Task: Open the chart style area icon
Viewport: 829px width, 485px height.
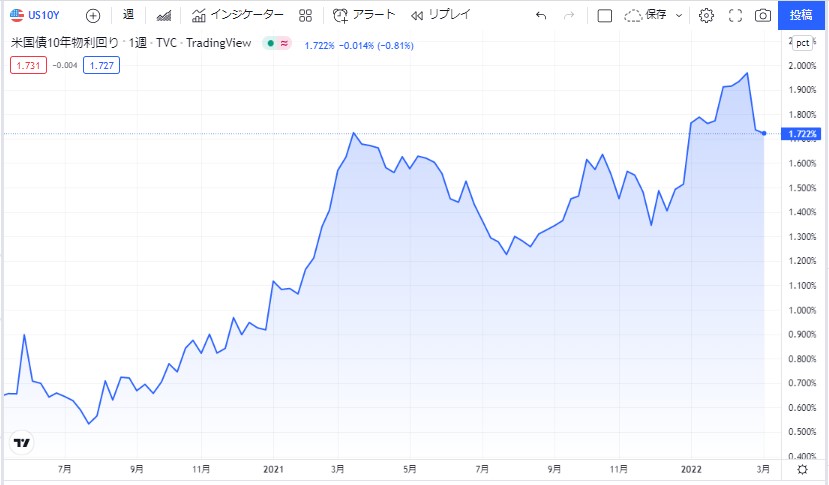Action: (x=164, y=15)
